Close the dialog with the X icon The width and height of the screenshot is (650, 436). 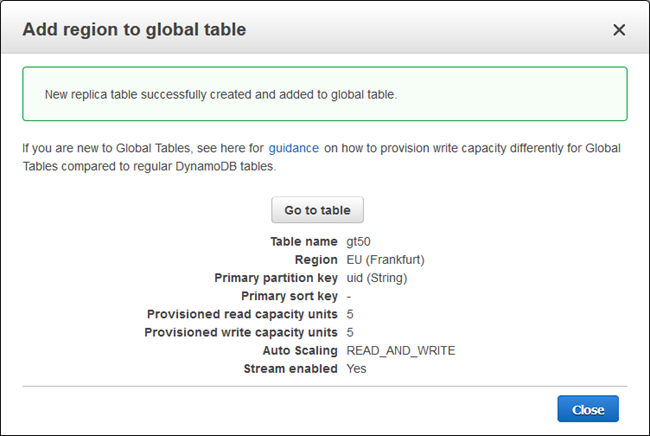(619, 30)
